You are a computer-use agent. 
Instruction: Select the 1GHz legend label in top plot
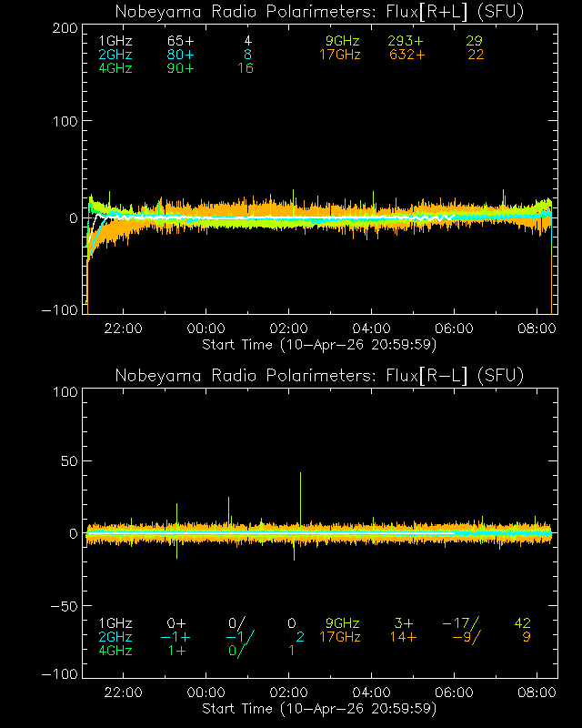[x=115, y=42]
